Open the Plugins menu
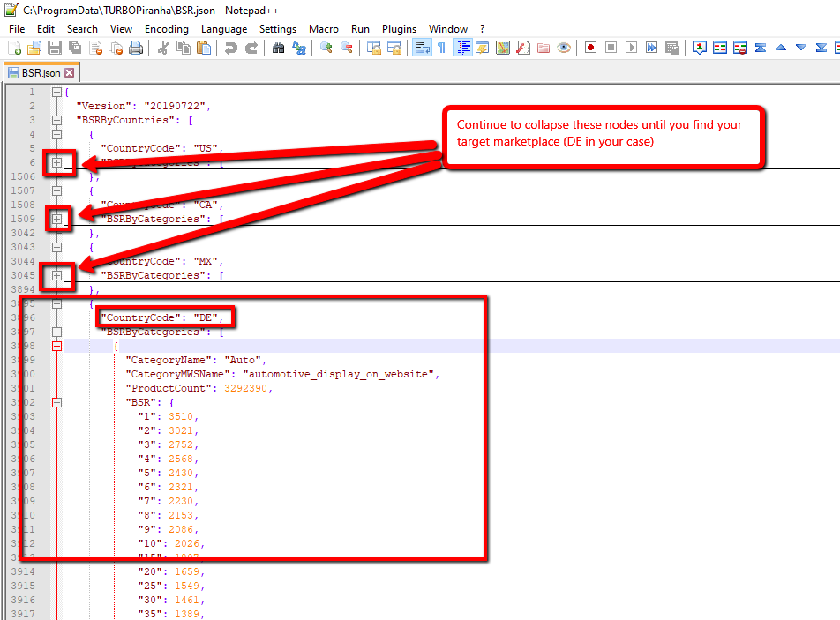The image size is (840, 620). 399,29
